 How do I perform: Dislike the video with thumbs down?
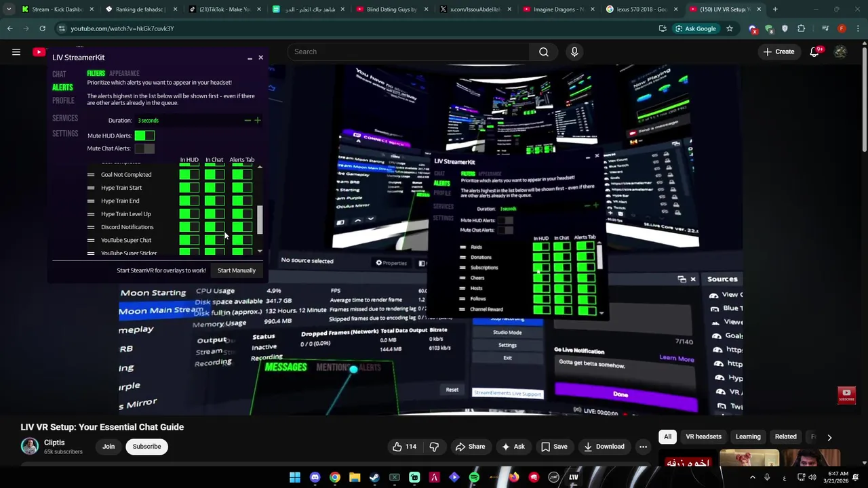pyautogui.click(x=434, y=447)
